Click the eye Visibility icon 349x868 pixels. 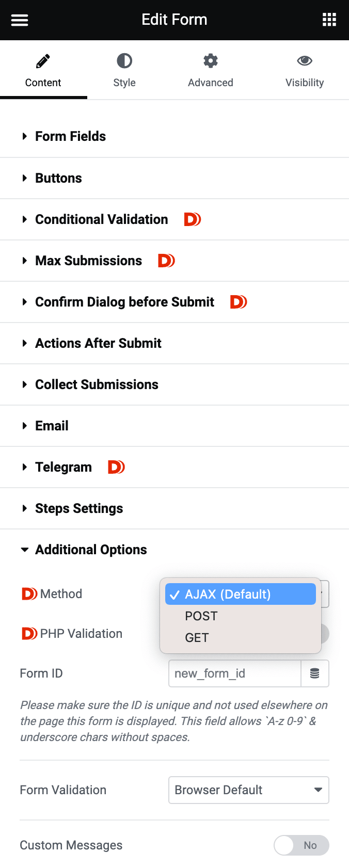[x=305, y=61]
